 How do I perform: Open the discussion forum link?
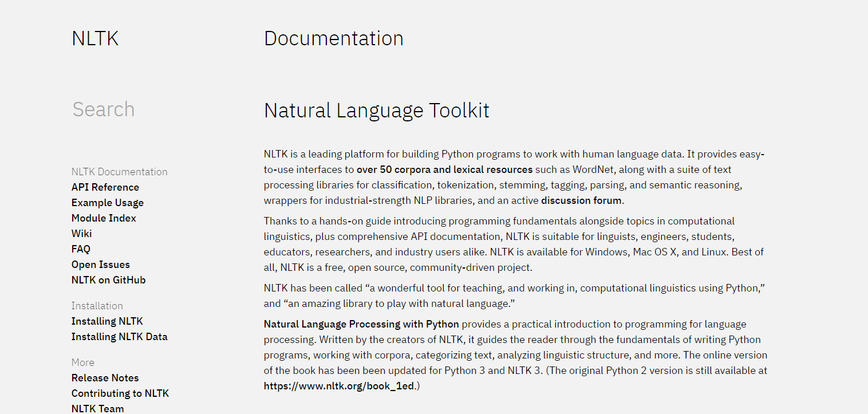[581, 200]
